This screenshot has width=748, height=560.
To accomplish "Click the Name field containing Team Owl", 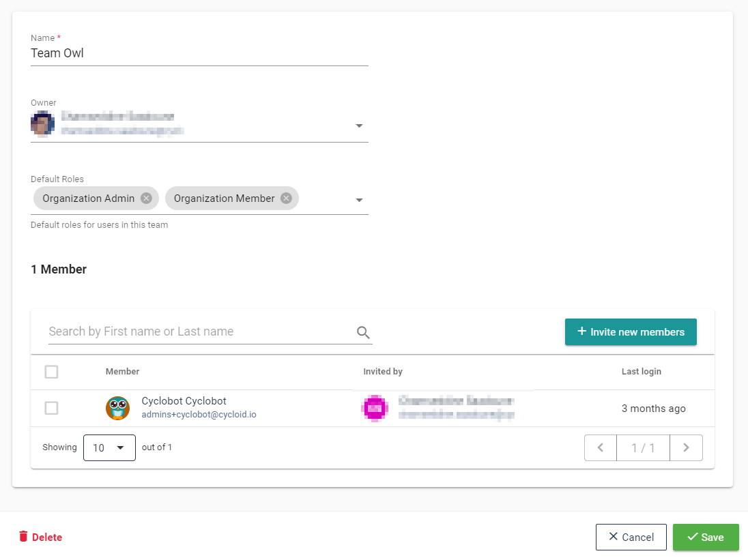I will [x=199, y=53].
